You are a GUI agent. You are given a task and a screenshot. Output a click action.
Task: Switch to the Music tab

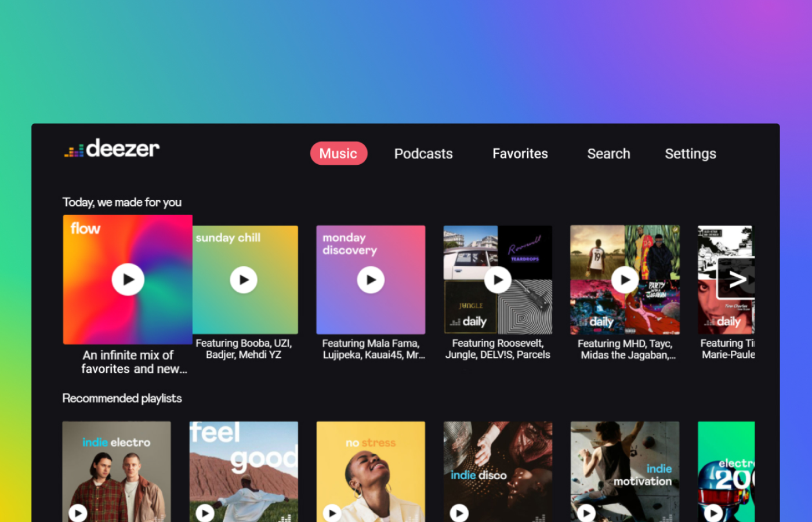[338, 154]
